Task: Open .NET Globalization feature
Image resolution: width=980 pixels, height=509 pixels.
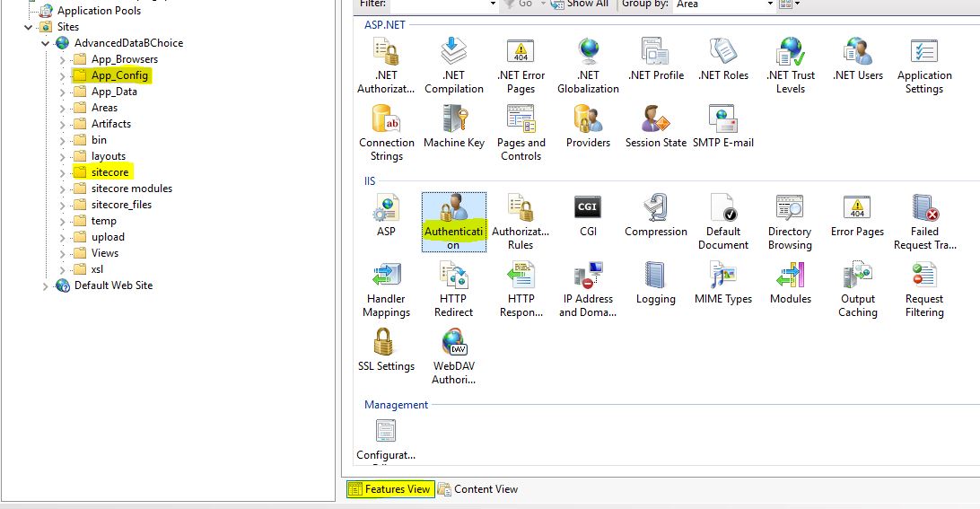Action: pyautogui.click(x=588, y=66)
